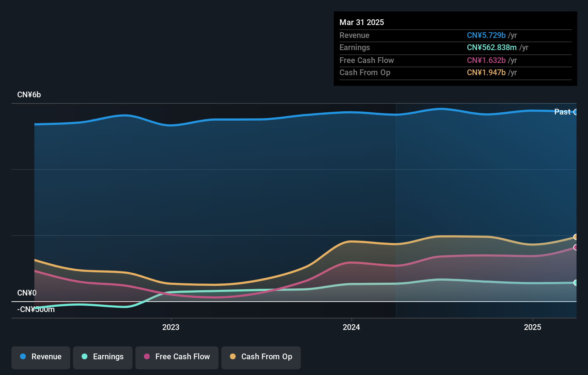This screenshot has height=375, width=588.
Task: Toggle the Revenue legend button
Action: (41, 357)
